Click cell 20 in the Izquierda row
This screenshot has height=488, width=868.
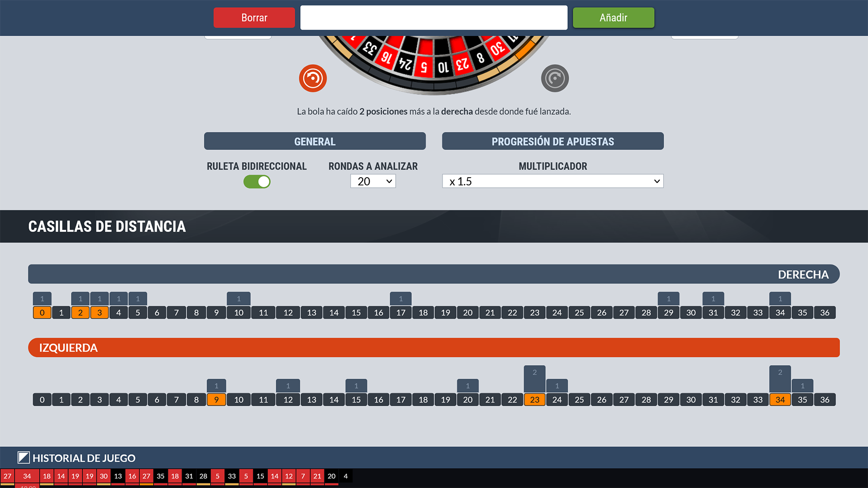tap(467, 400)
